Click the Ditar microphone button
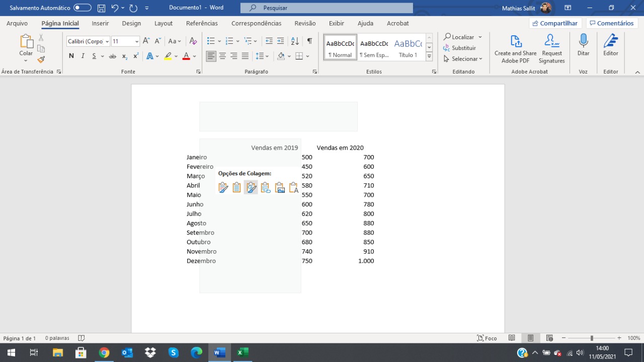The image size is (644, 362). pos(583,46)
